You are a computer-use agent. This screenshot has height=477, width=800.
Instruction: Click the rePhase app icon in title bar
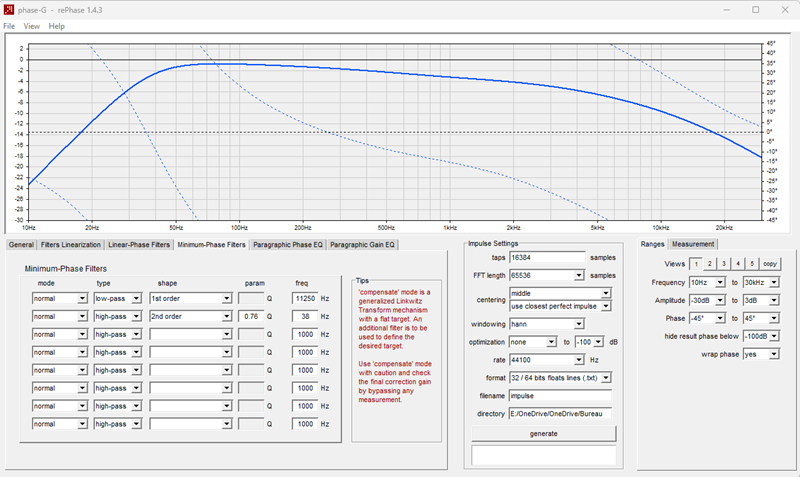pyautogui.click(x=9, y=10)
